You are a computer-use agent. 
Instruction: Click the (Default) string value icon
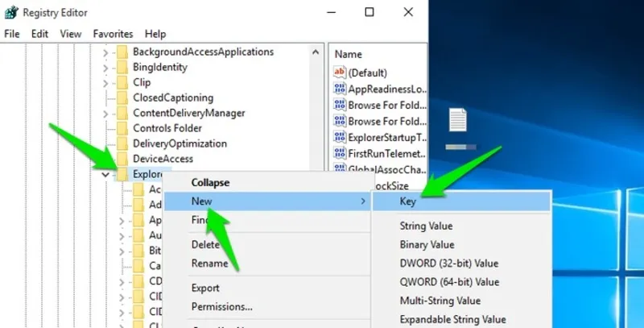(340, 73)
